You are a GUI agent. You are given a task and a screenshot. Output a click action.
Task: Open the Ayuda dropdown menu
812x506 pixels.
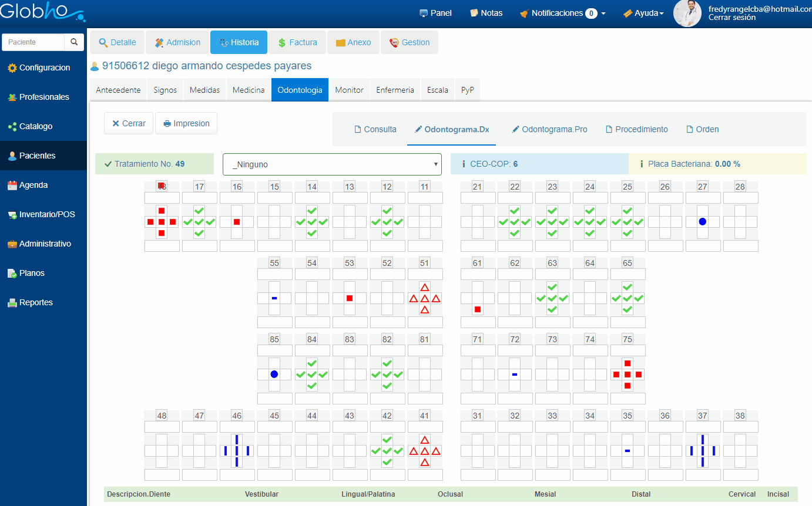point(643,13)
